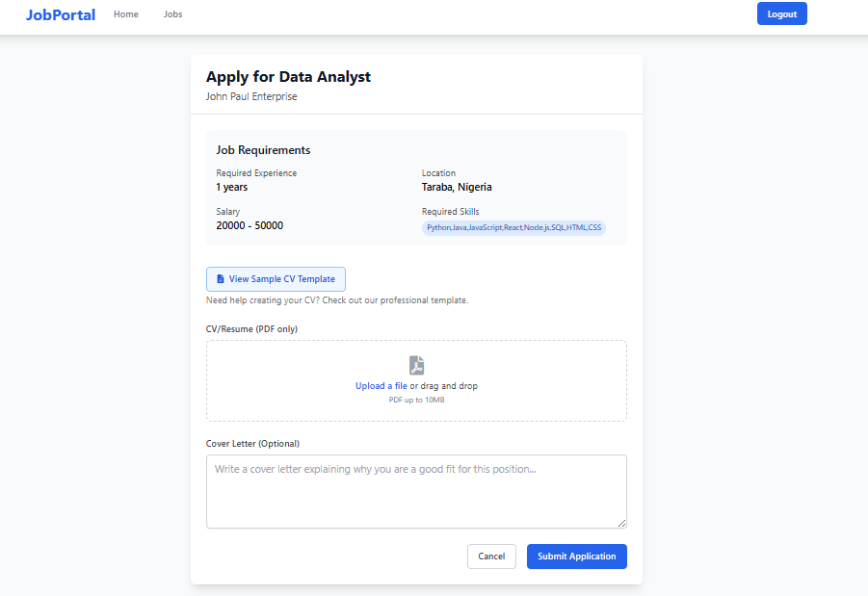Click the John Paul Enterprise company name
The width and height of the screenshot is (868, 596).
pos(251,97)
